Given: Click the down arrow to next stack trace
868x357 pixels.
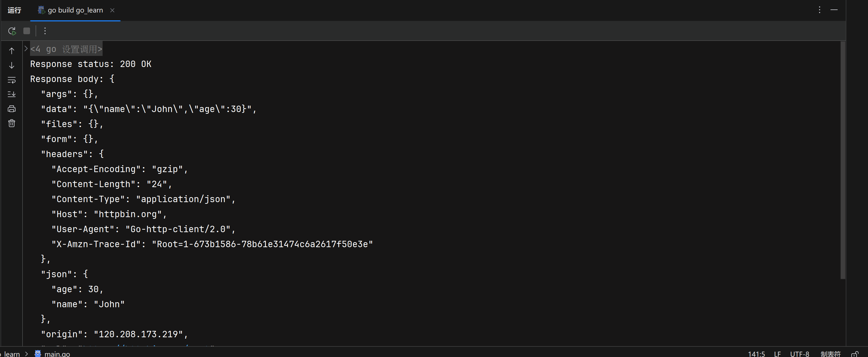Looking at the screenshot, I should 12,65.
